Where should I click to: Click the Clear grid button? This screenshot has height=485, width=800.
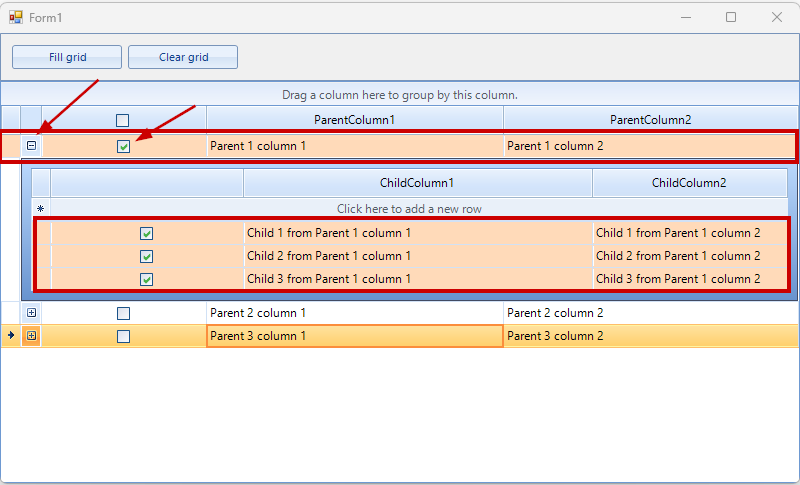tap(183, 57)
